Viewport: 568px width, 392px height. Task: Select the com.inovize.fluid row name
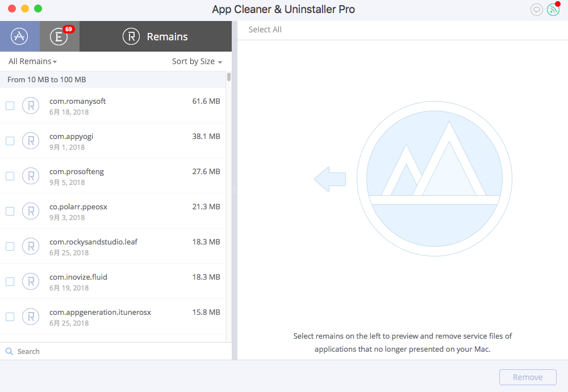pyautogui.click(x=78, y=277)
